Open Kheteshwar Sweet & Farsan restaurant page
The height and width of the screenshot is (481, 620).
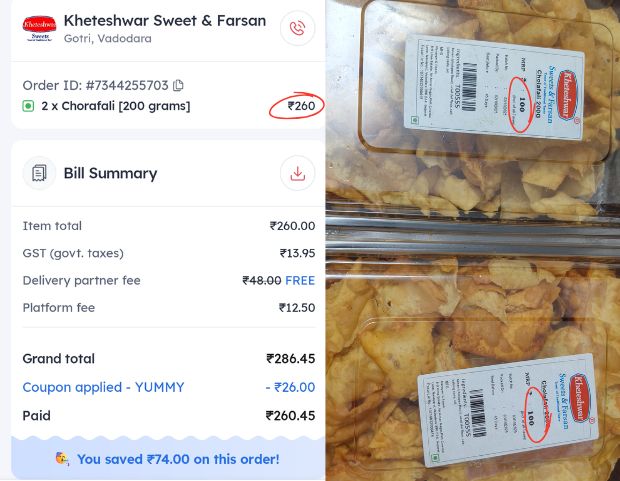(x=164, y=20)
